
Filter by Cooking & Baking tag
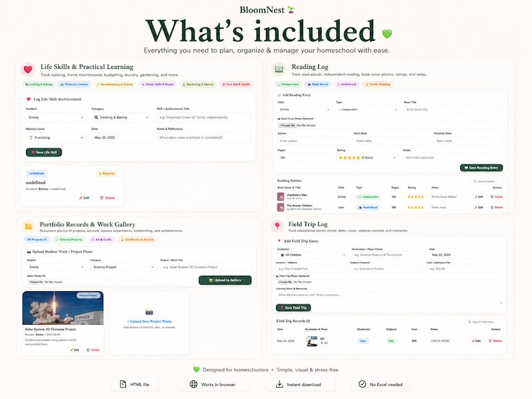pos(39,84)
